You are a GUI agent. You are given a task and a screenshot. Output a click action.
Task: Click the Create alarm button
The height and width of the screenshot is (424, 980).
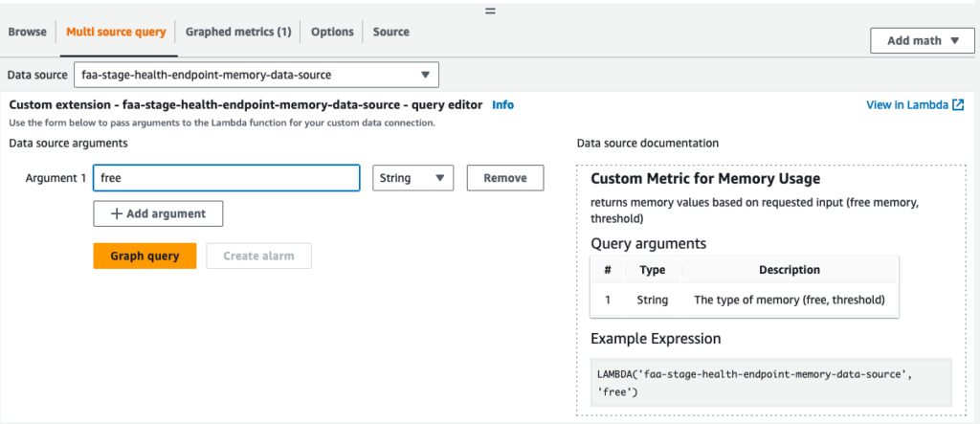[258, 256]
